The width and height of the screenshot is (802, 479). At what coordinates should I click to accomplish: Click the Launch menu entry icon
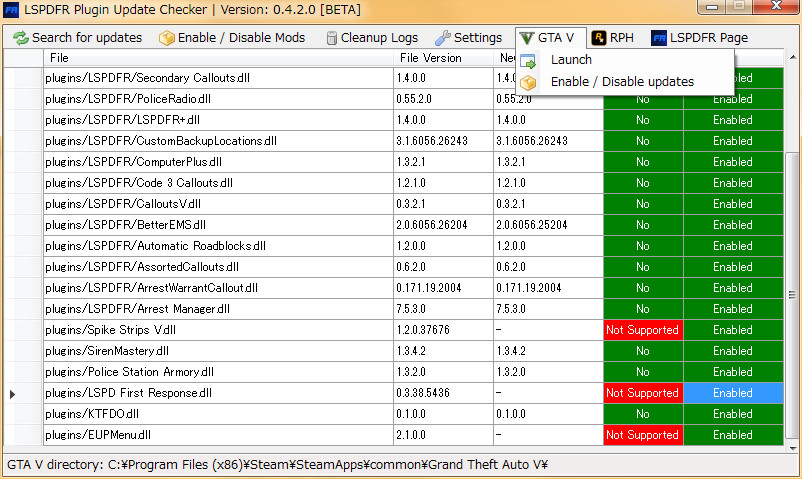(x=528, y=61)
